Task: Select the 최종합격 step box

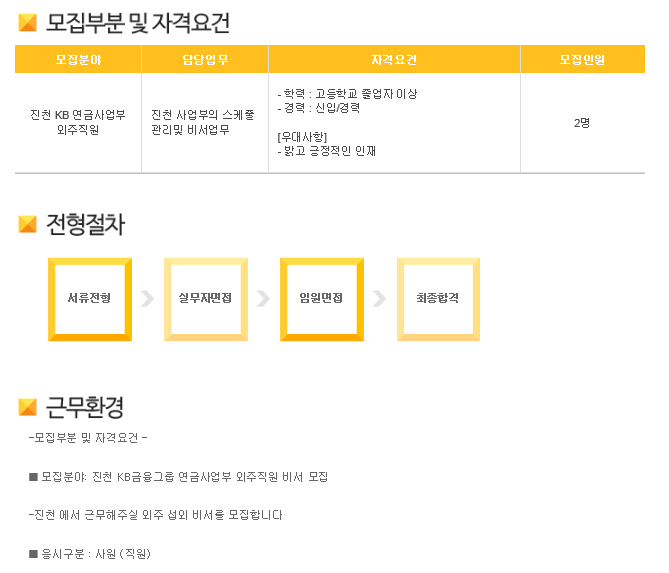Action: click(437, 299)
